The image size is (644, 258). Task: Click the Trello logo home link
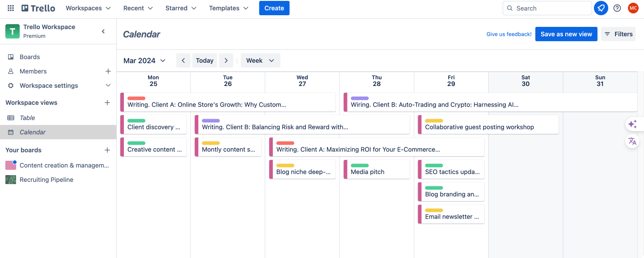pos(38,8)
